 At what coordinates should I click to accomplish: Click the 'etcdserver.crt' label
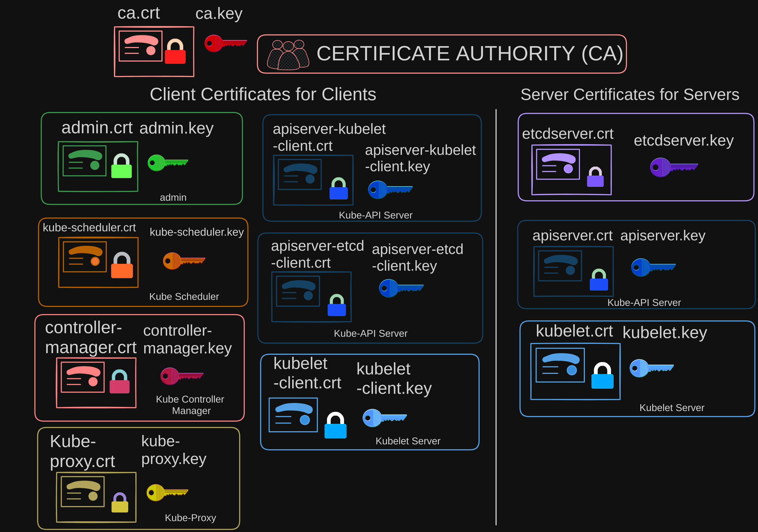[x=568, y=134]
